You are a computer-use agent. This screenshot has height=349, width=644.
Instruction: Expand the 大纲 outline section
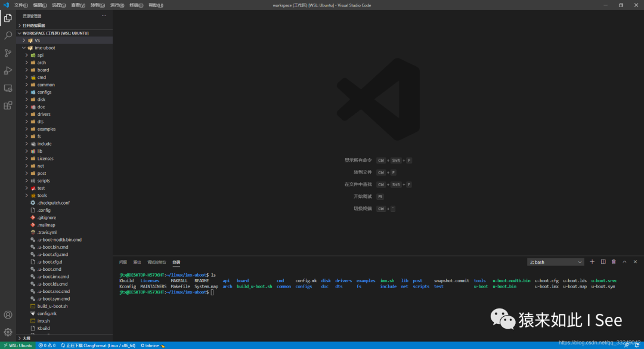point(64,338)
